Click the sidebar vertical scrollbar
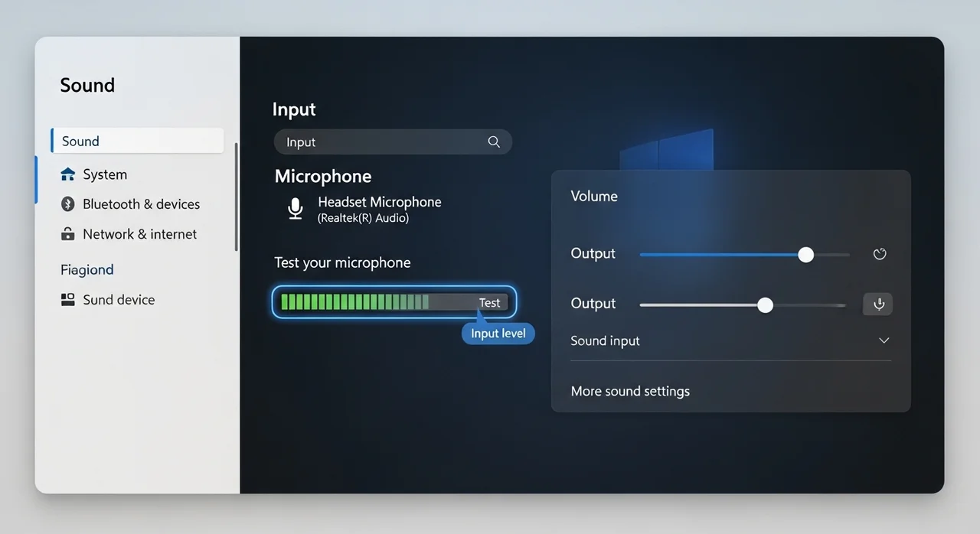Screen dimensions: 980x534 pos(237,197)
